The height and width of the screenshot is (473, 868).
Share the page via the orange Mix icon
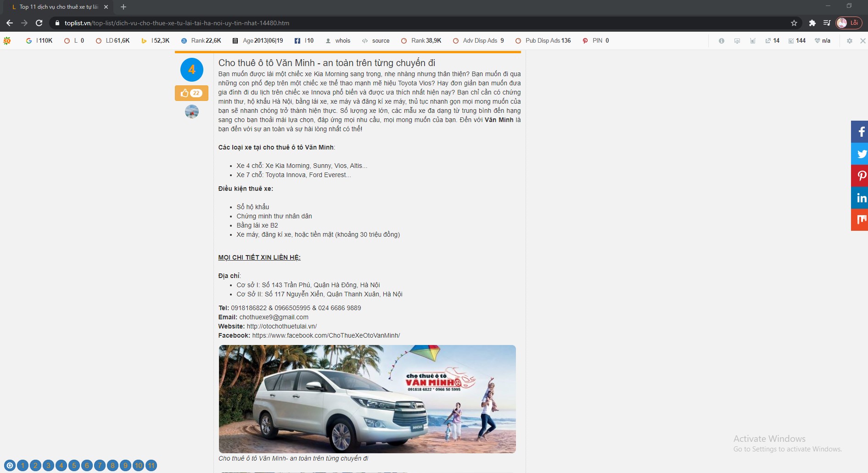coord(860,220)
